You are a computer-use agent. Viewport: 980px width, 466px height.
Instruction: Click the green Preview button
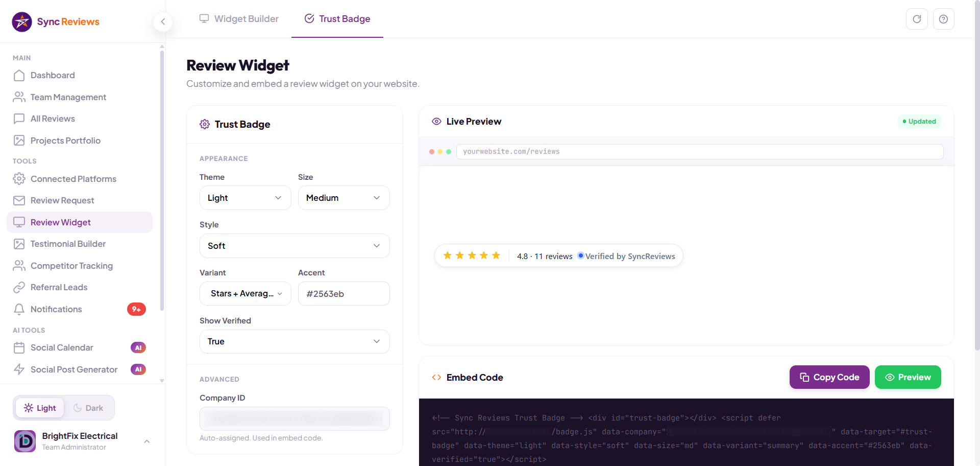pos(908,377)
